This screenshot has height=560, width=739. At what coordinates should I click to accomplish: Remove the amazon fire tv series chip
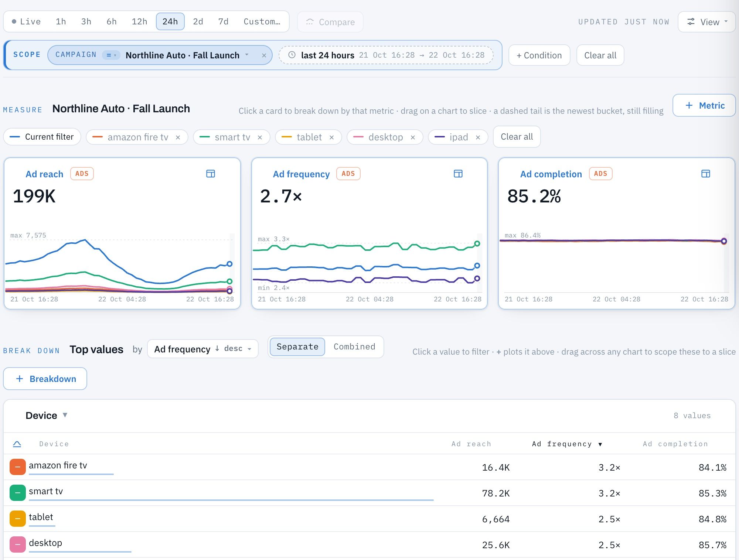(178, 137)
